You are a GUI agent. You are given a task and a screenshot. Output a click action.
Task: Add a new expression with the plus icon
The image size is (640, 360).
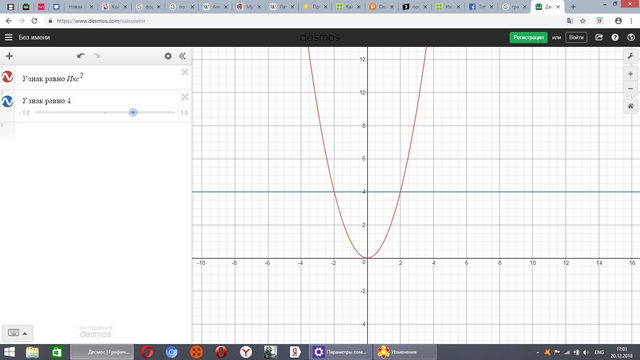pos(9,56)
